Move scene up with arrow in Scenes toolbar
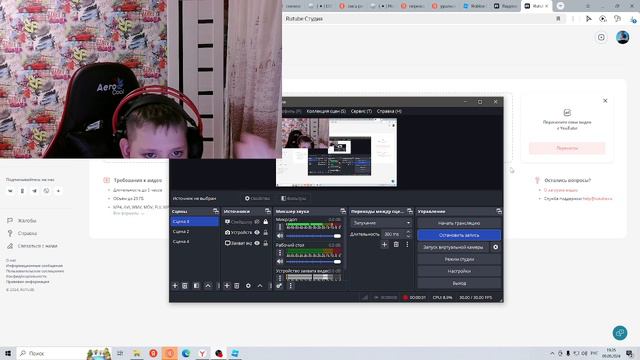This screenshot has width=640, height=360. (208, 286)
